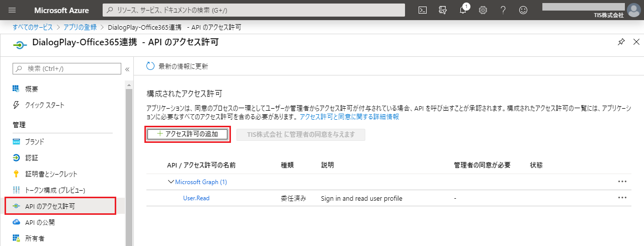Click TIS株式会社 に管理者の同意を与えます button
Screen dimensions: 644x246
(301, 134)
